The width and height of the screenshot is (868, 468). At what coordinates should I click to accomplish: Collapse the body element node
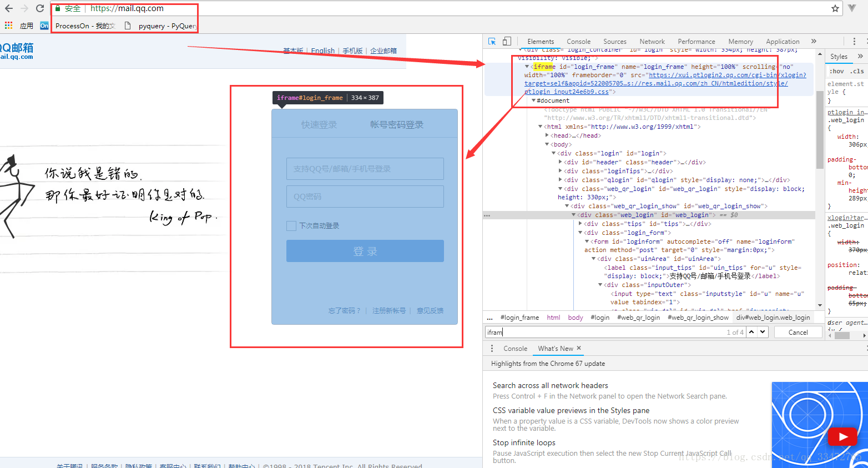click(x=547, y=144)
